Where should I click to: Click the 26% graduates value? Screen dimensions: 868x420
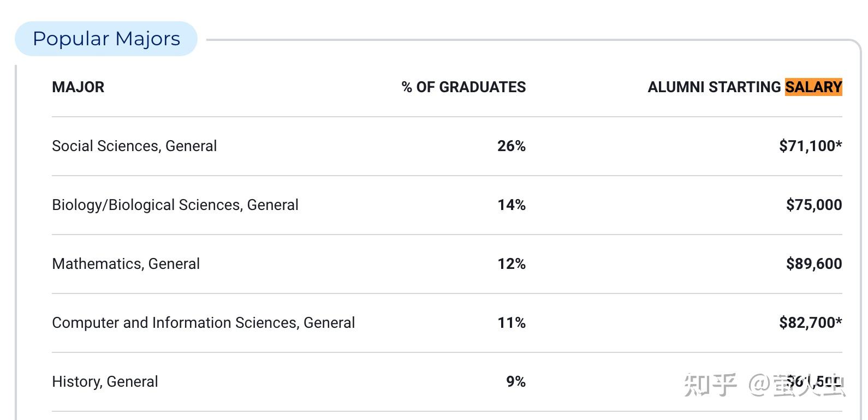511,146
